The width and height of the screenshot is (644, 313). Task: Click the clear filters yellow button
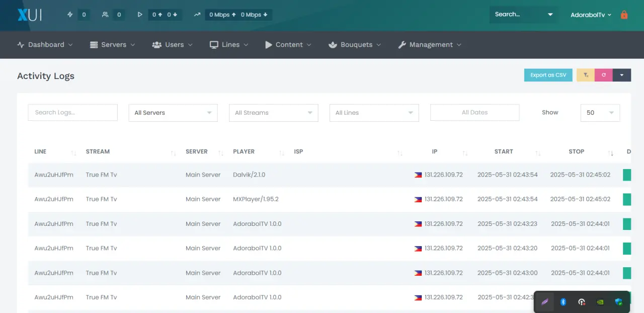586,75
